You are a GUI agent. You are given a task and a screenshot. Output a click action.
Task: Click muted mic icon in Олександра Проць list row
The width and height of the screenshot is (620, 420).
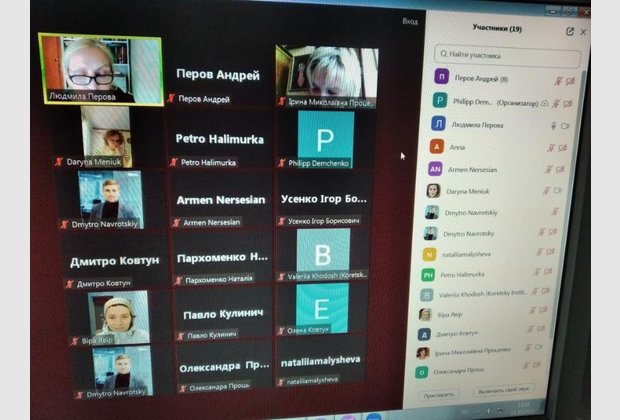point(526,365)
